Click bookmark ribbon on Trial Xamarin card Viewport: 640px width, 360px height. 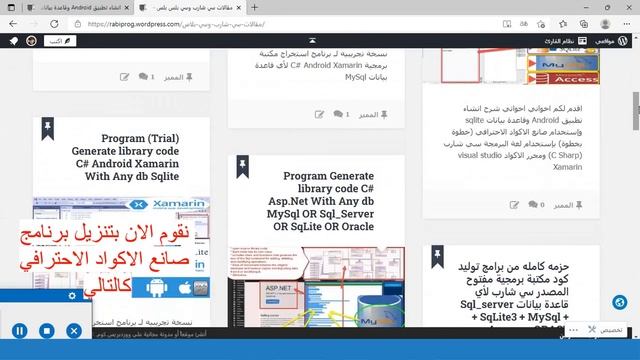pyautogui.click(x=48, y=129)
